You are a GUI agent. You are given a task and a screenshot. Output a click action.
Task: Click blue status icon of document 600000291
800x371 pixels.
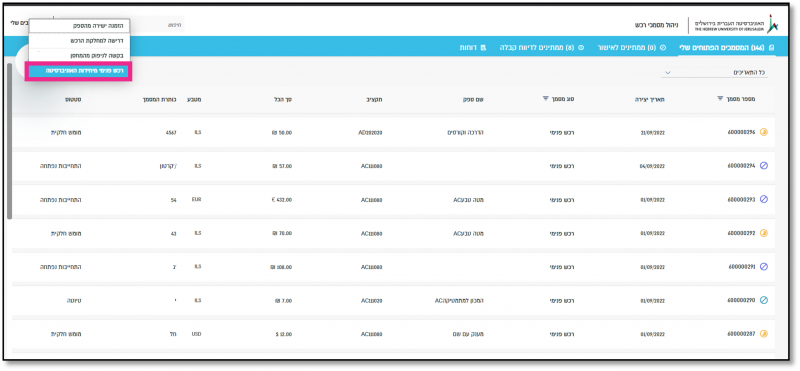click(x=764, y=266)
